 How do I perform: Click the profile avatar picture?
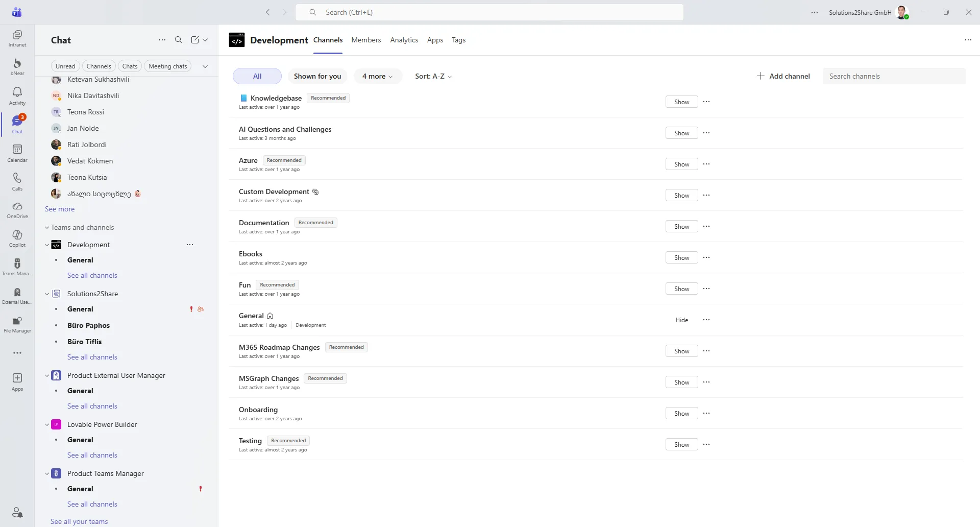coord(902,12)
